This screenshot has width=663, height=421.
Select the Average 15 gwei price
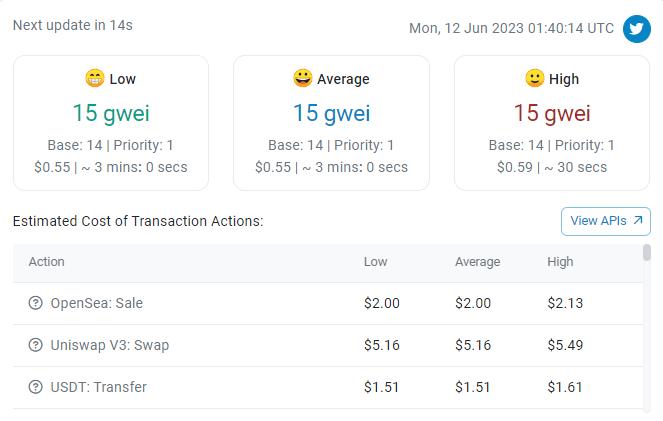click(x=331, y=113)
